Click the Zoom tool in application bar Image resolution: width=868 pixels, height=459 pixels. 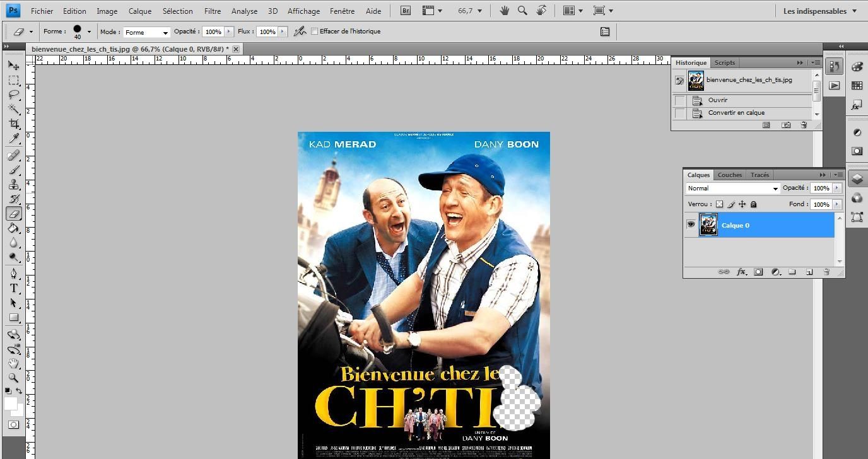[x=522, y=11]
